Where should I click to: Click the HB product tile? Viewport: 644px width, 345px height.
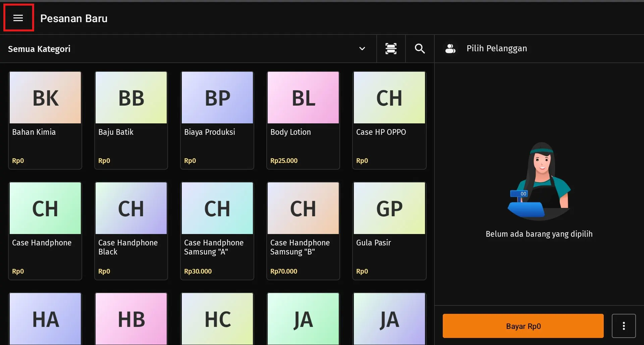tap(131, 319)
